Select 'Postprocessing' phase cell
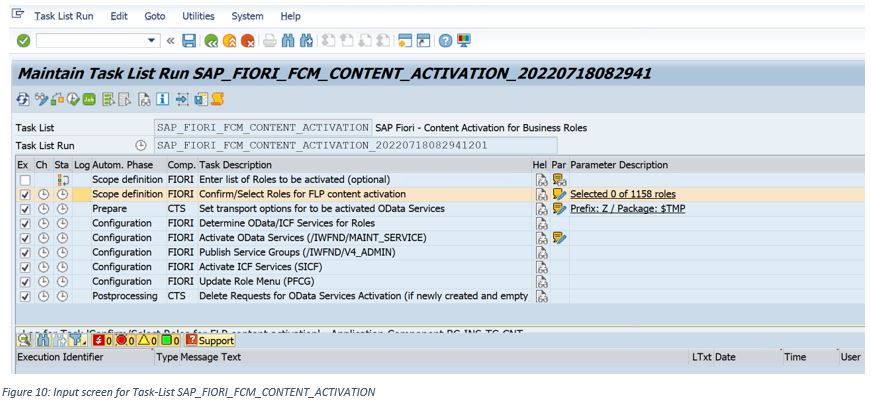This screenshot has width=871, height=406. [x=125, y=296]
